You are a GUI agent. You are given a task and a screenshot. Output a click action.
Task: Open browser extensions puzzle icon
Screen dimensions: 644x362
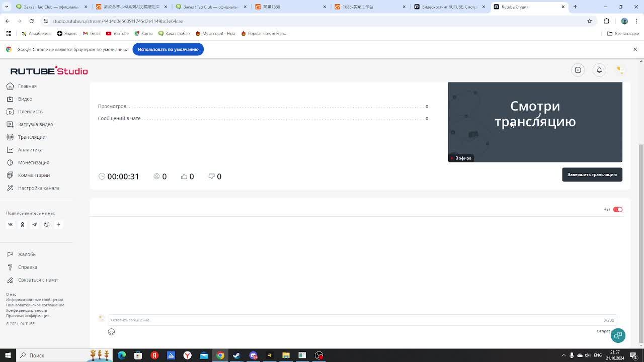(607, 21)
